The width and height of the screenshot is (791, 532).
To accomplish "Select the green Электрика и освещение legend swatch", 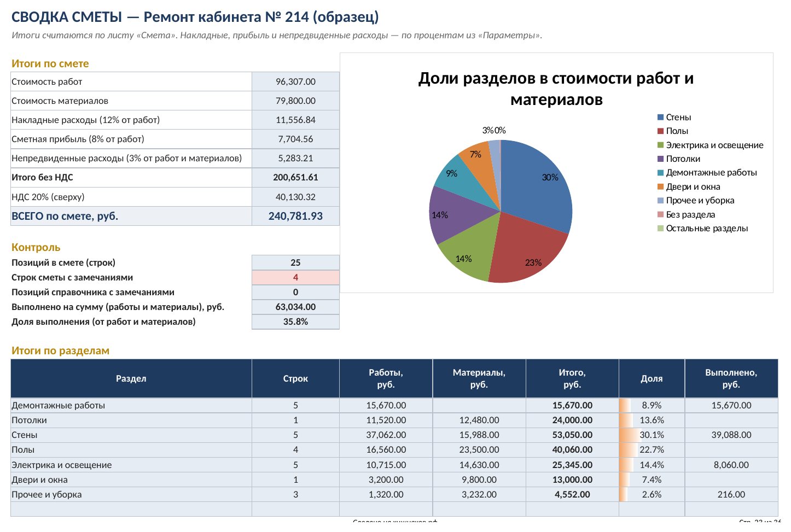I will pos(660,145).
